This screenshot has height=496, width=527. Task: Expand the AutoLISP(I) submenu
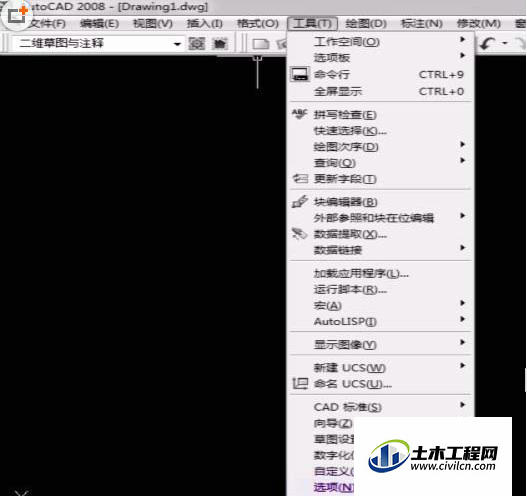(381, 322)
